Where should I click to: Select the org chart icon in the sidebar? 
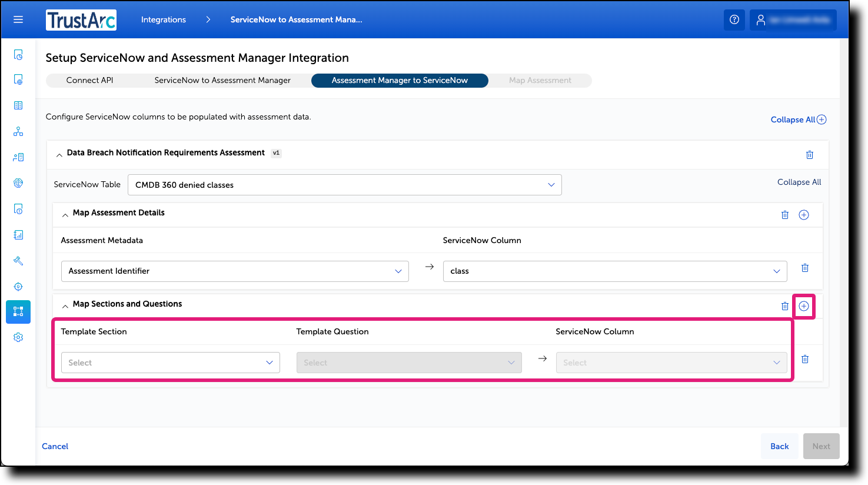[18, 131]
